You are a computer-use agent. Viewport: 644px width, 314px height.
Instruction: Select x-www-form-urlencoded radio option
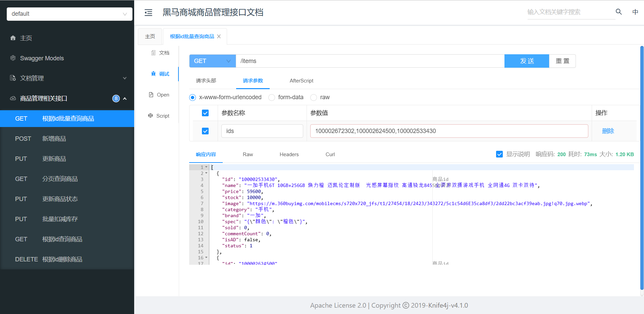click(193, 98)
